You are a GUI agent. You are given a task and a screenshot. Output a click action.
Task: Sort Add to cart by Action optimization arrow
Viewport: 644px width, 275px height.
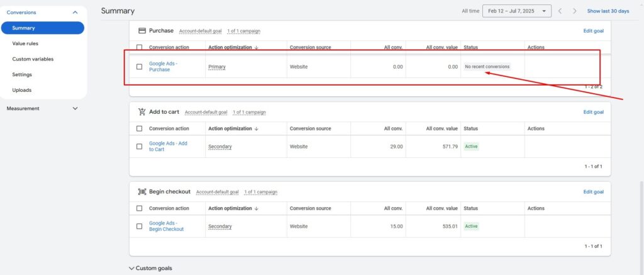257,128
